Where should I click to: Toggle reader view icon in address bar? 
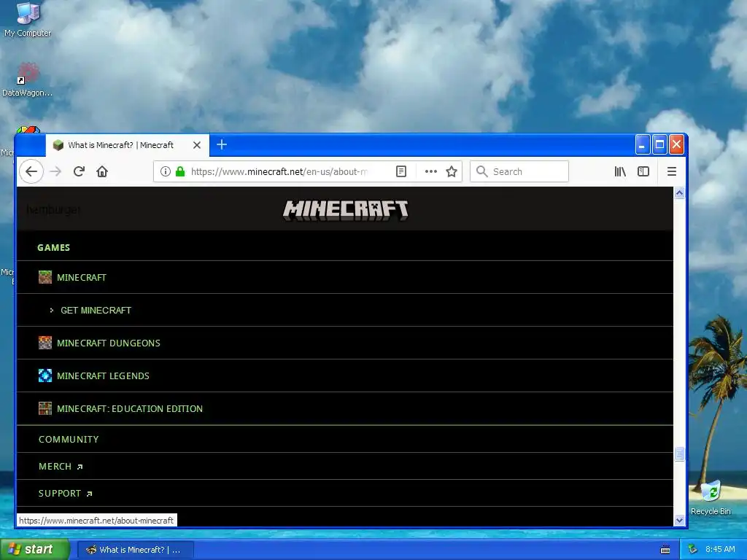coord(401,171)
